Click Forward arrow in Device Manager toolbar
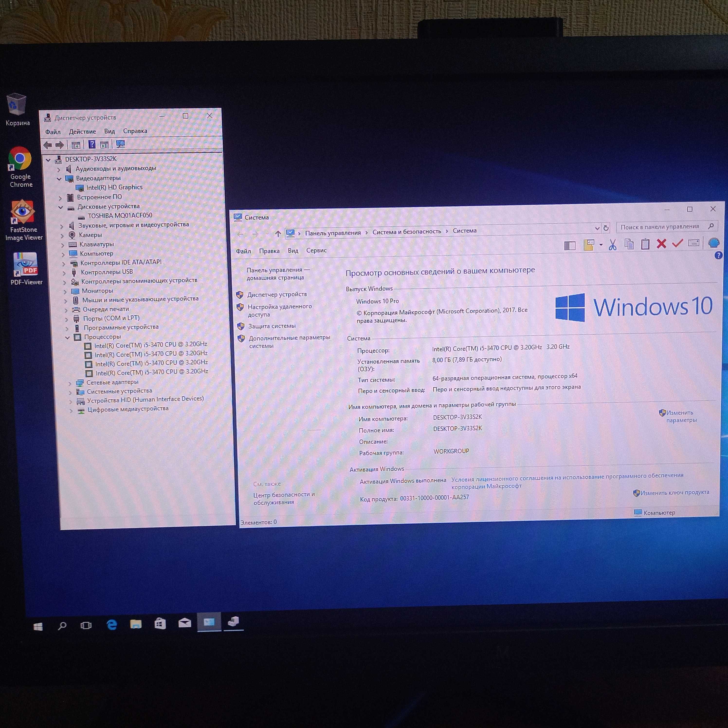This screenshot has width=728, height=728. click(60, 145)
